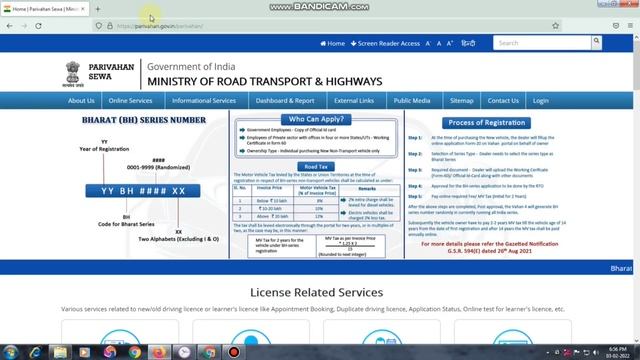The image size is (640, 360).
Task: Click the Who Can Apply? heading
Action: tap(316, 119)
